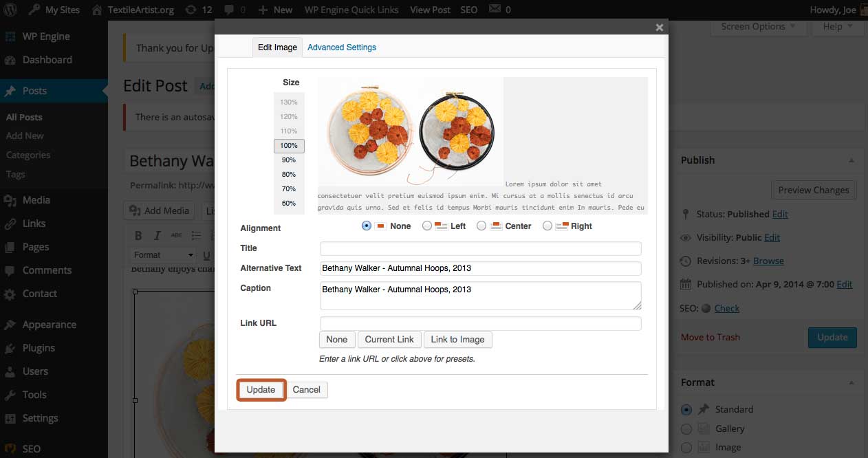Click Update in the Edit Image dialog
The width and height of the screenshot is (868, 458).
click(x=261, y=389)
